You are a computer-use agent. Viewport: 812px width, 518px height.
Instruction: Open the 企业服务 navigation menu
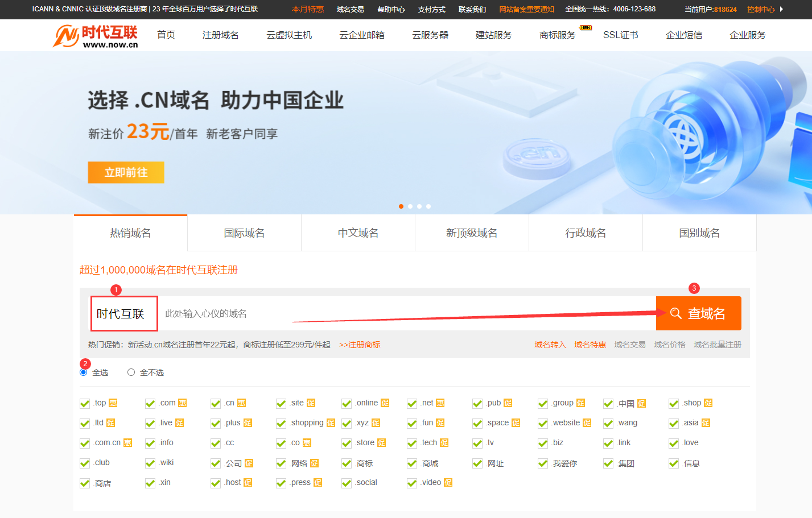(748, 35)
